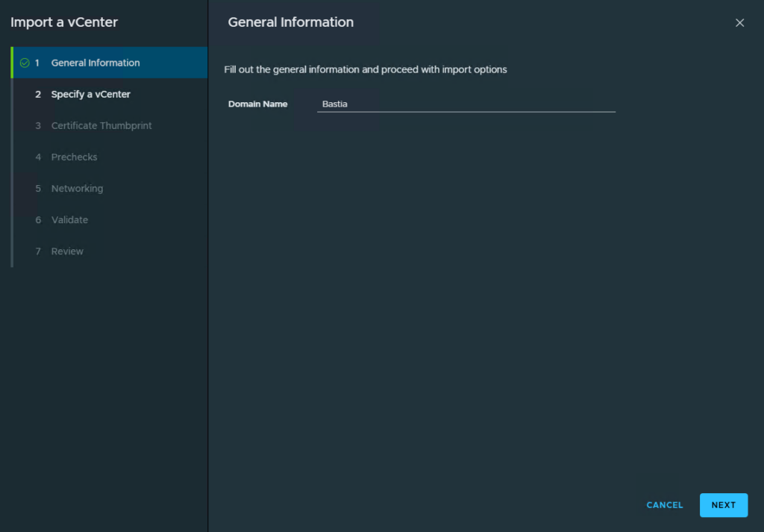
Task: Click step number 5 beside Networking
Action: click(38, 189)
